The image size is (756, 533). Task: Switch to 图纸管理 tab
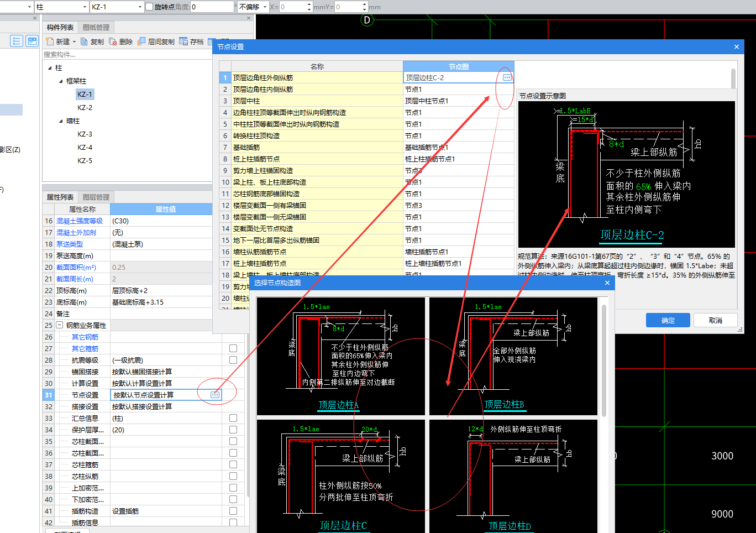(96, 27)
